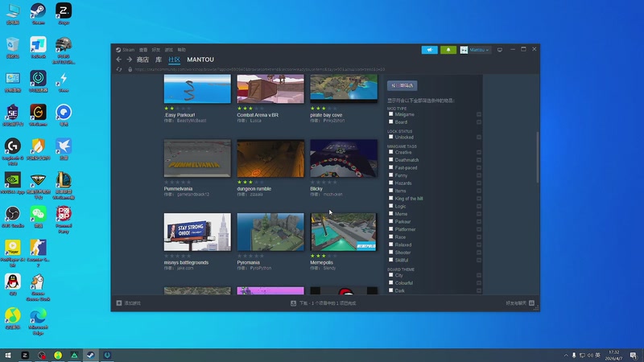This screenshot has height=362, width=644.
Task: Open the Recycle Bin desktop icon
Action: tap(13, 47)
